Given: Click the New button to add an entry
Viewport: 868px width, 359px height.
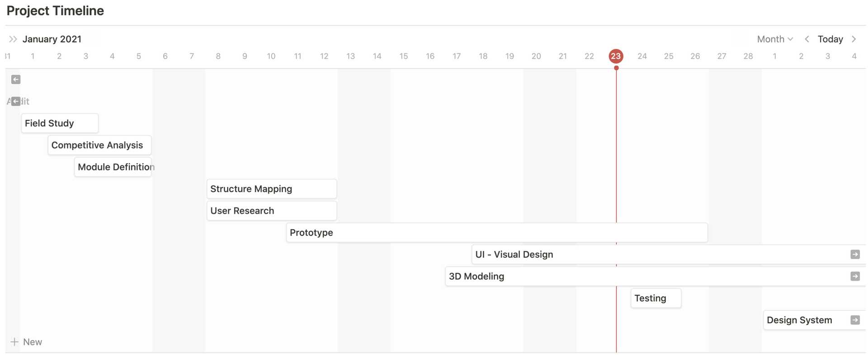Looking at the screenshot, I should tap(32, 342).
